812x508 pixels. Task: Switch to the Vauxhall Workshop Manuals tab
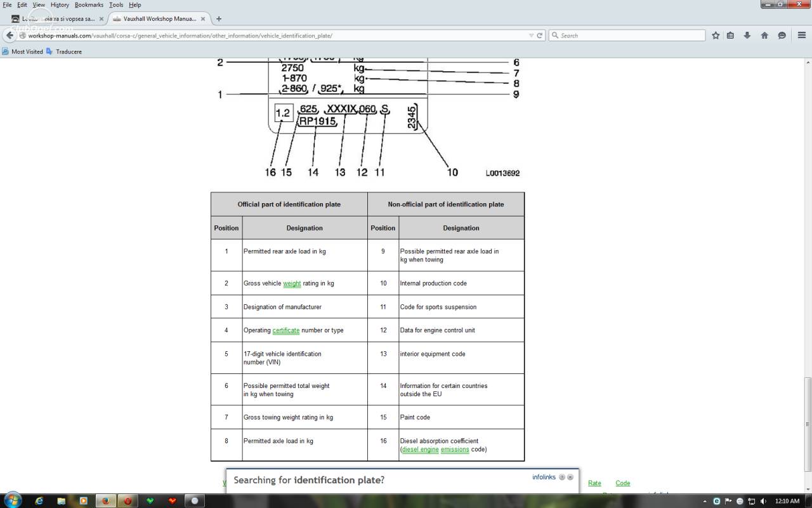159,19
